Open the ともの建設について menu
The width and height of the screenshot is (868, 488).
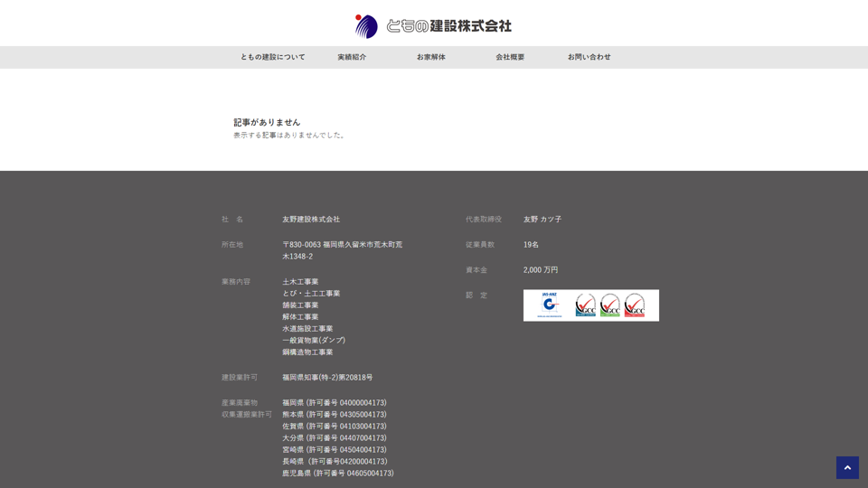point(273,57)
